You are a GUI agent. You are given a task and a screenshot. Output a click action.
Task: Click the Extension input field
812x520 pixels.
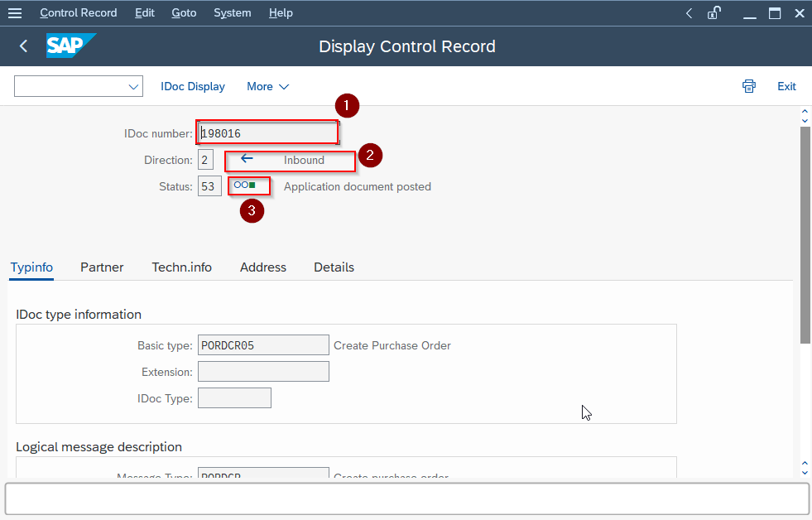point(263,371)
